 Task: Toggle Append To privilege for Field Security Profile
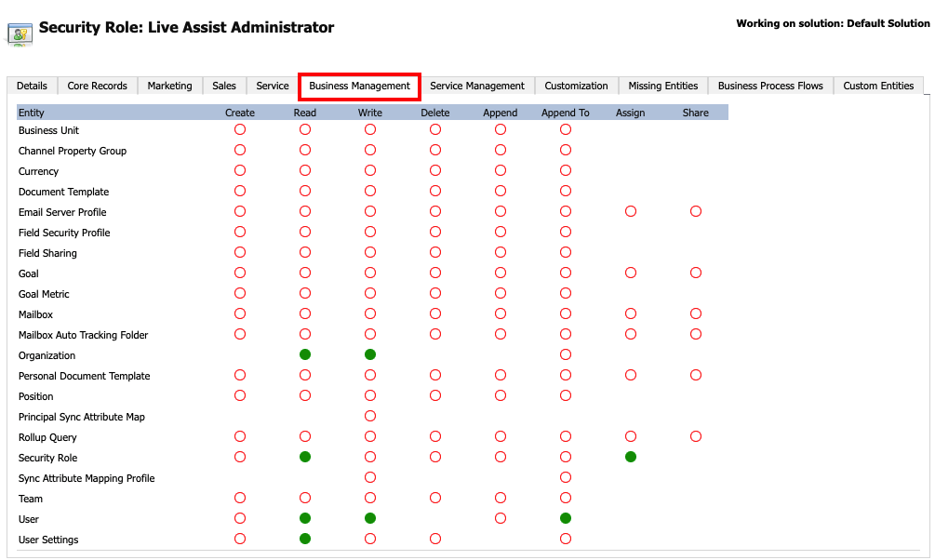566,232
